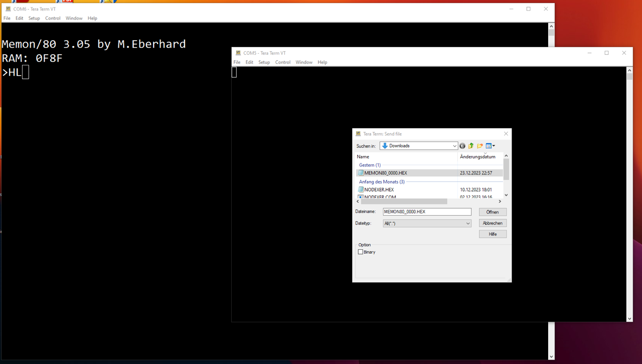The height and width of the screenshot is (364, 642).
Task: Click the Dateiname text field
Action: [426, 212]
